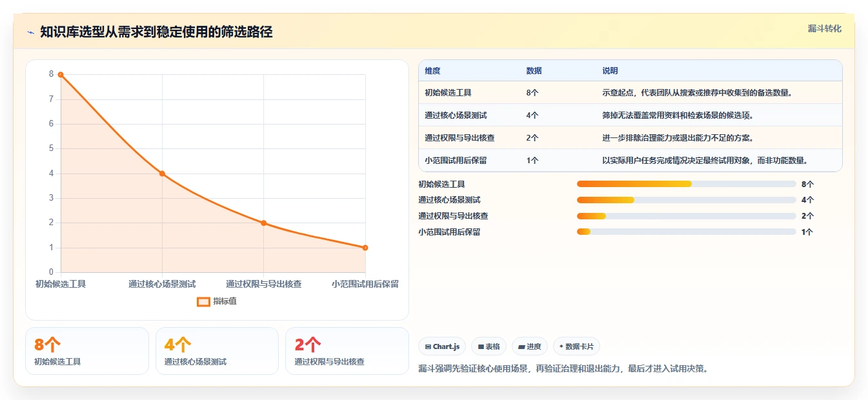Click the 通过核心场景测试 progress bar
The height and width of the screenshot is (400, 868).
[x=687, y=200]
